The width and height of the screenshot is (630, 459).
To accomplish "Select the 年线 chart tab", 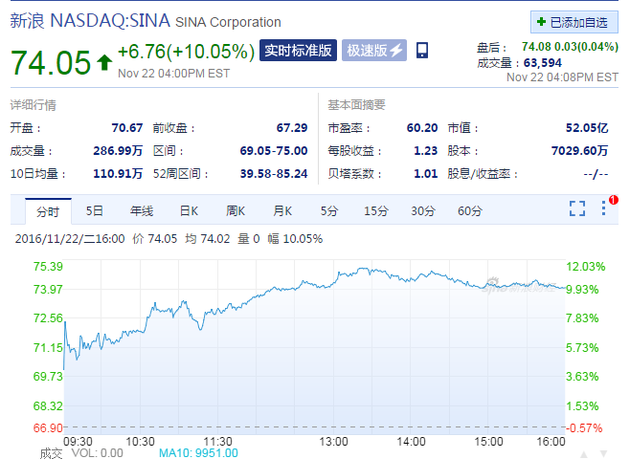I will click(142, 211).
